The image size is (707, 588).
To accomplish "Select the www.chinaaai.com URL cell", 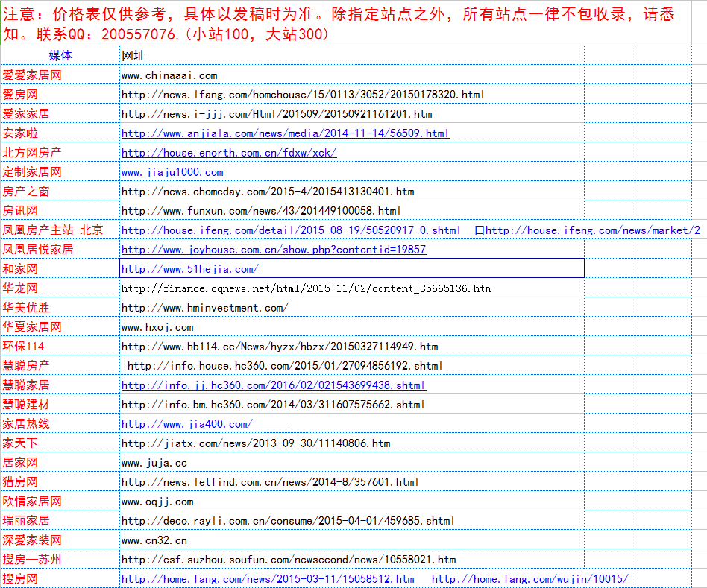I will click(352, 75).
